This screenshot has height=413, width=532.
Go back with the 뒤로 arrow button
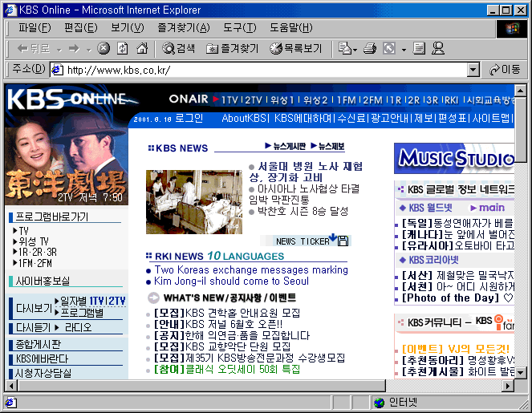[33, 49]
